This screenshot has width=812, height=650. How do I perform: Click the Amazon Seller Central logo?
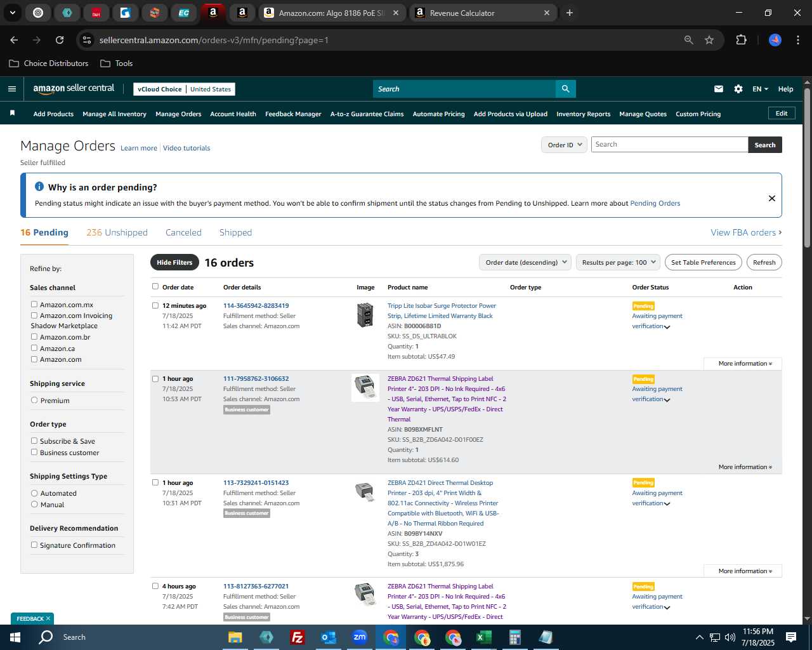click(x=74, y=89)
